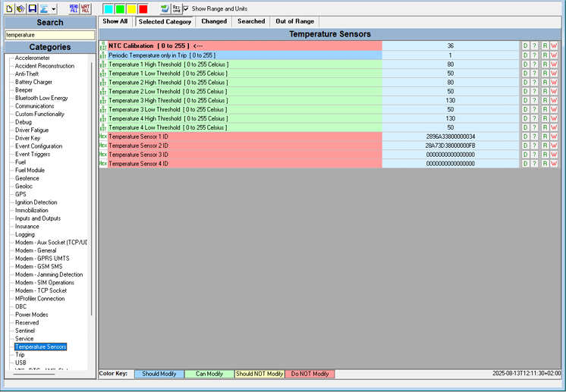Click D button for Temperature 1 High Threshold

pyautogui.click(x=525, y=64)
